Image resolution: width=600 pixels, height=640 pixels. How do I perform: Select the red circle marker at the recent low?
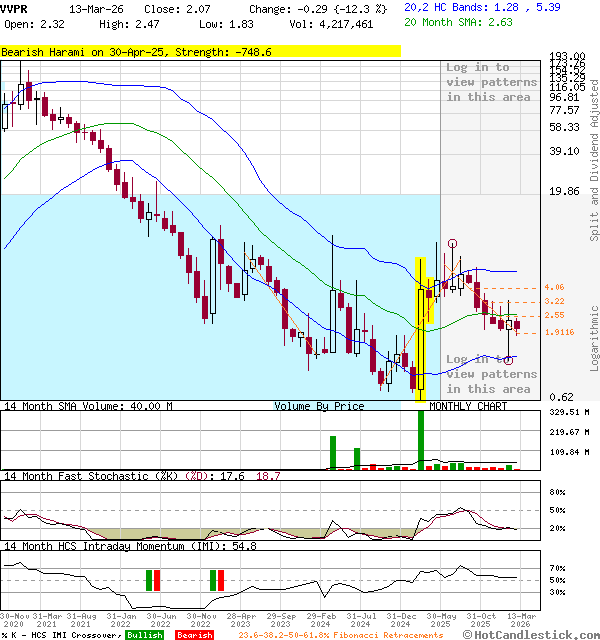[x=508, y=360]
